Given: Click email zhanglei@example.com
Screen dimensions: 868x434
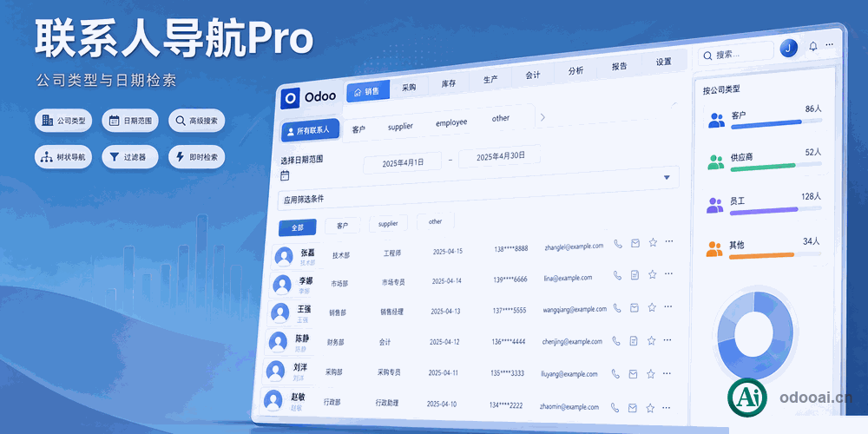Looking at the screenshot, I should tap(574, 247).
